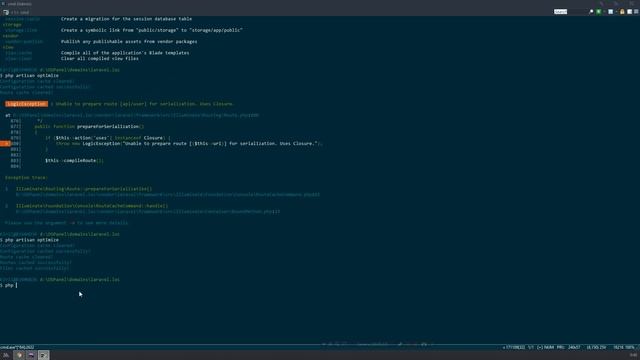Click the 100% zoom value in status bar
The height and width of the screenshot is (360, 640).
[629, 347]
